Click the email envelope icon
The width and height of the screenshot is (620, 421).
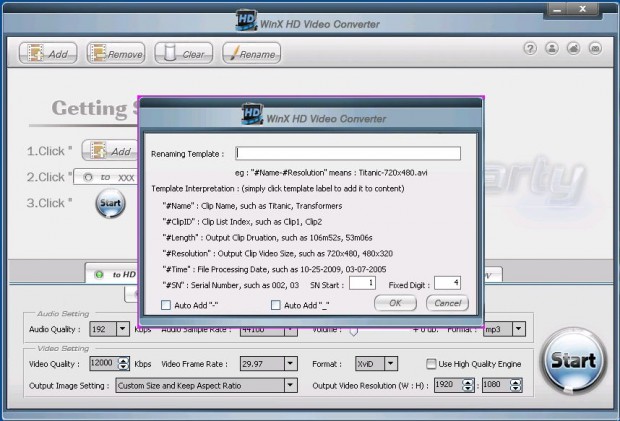(x=595, y=49)
